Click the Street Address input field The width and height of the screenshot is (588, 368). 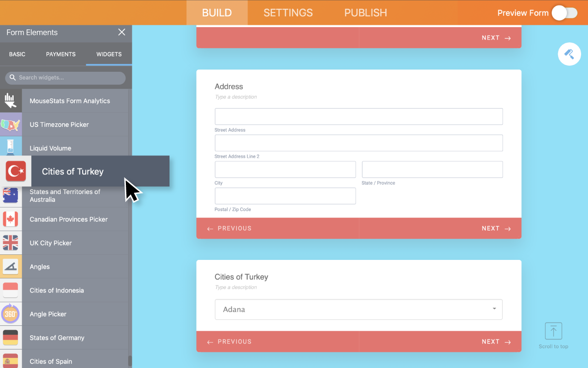[358, 116]
